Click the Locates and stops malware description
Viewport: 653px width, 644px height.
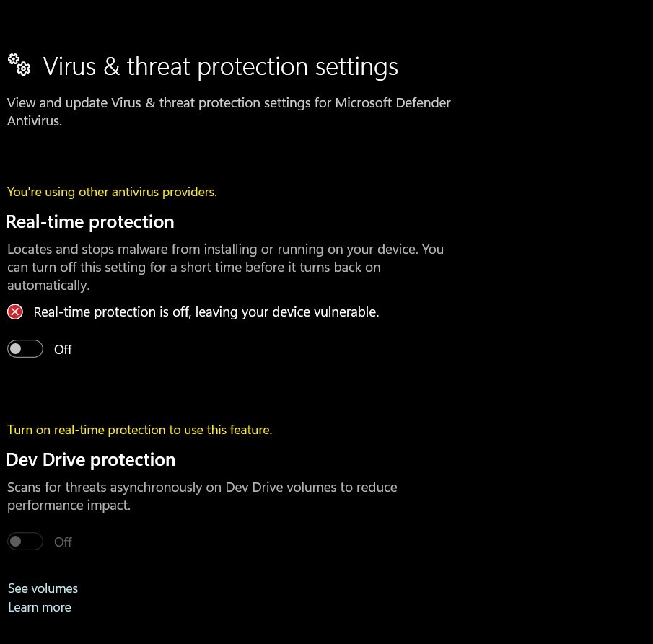pos(225,268)
